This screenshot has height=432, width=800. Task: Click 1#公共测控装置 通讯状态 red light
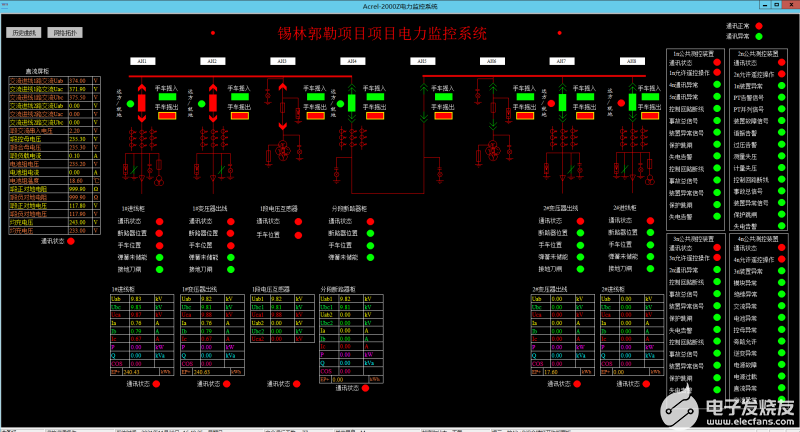(717, 63)
